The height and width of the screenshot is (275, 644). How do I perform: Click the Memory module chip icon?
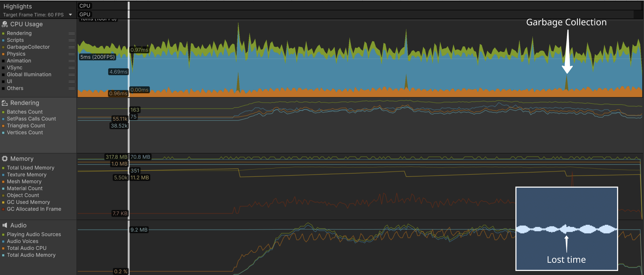click(5, 159)
